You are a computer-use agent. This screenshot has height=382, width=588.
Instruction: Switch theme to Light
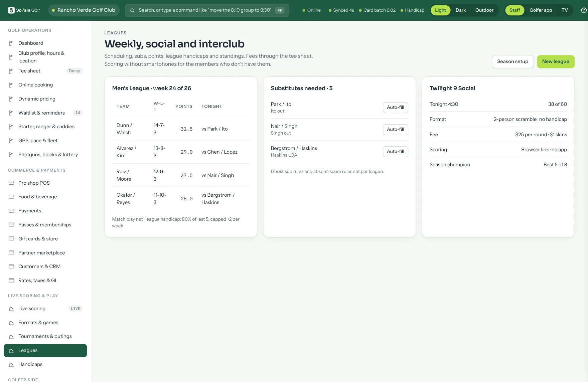[x=440, y=10]
